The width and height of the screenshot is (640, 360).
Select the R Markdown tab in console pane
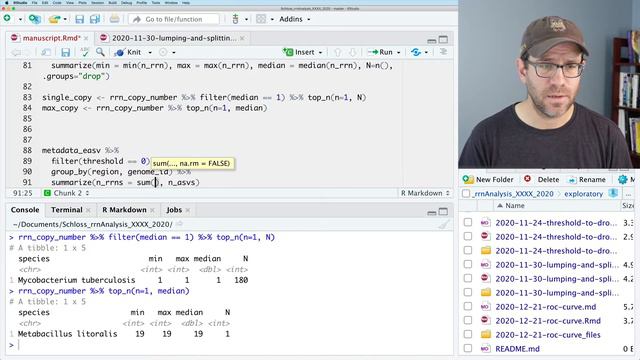coord(124,210)
